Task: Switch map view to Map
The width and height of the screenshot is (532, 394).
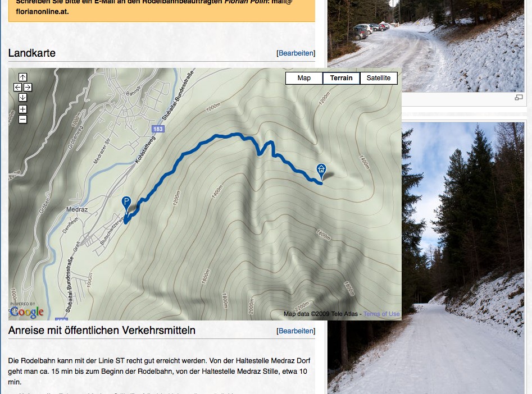Action: (304, 78)
